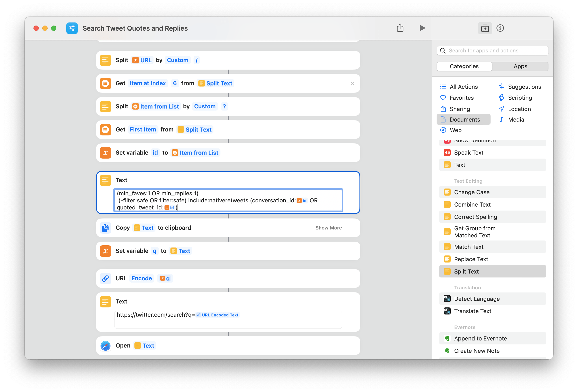The image size is (578, 392).
Task: Switch to the Apps tab
Action: [x=520, y=66]
